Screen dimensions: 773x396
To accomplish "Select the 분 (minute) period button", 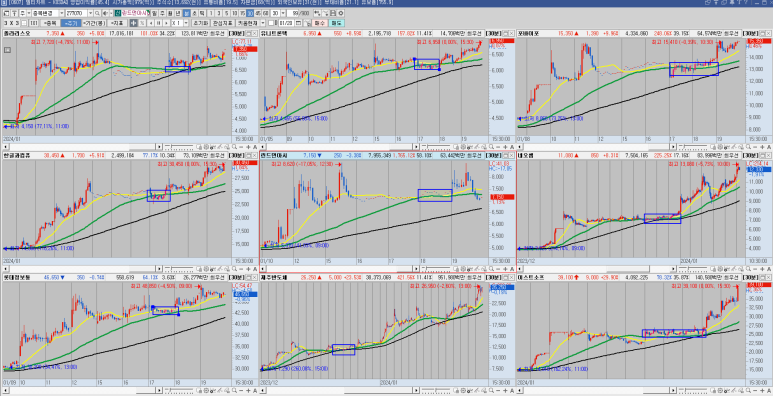I will tap(186, 13).
